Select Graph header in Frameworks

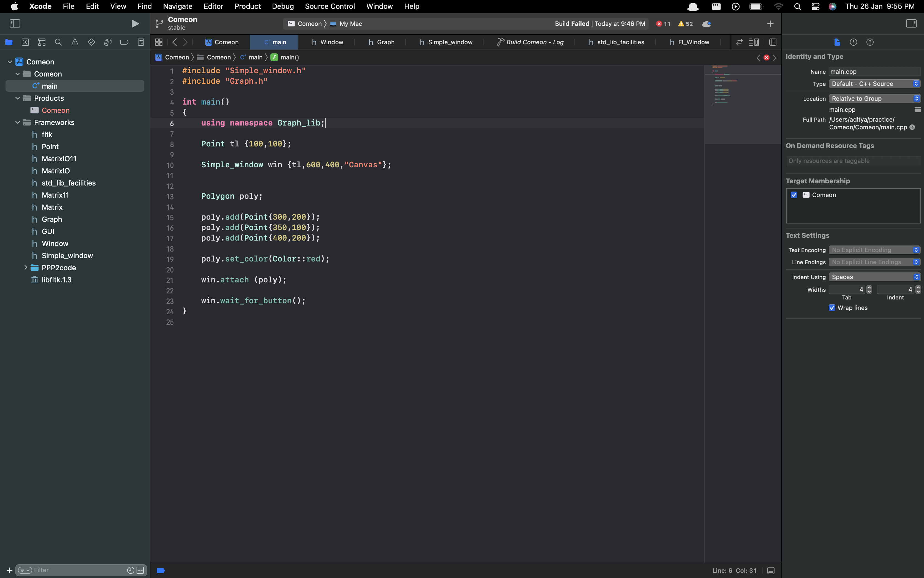[51, 219]
